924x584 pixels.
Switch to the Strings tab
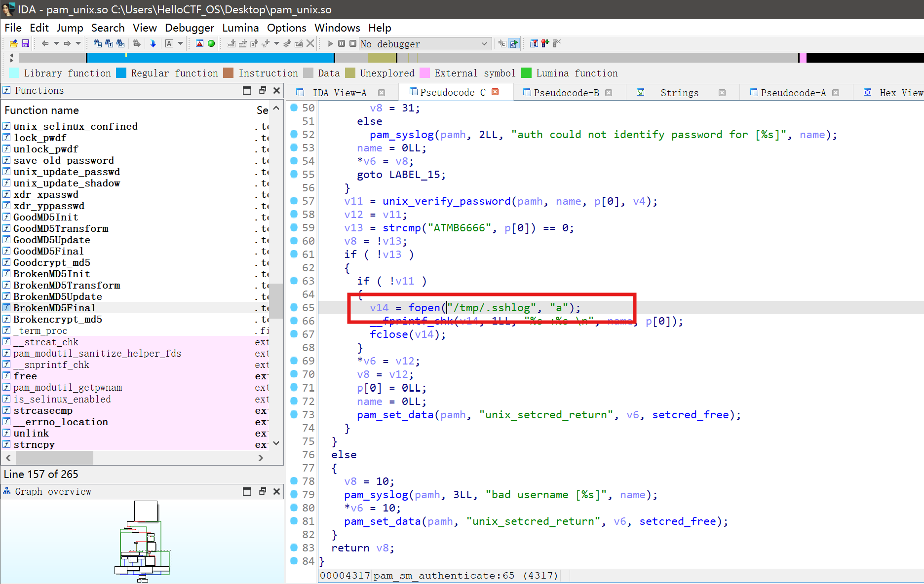pyautogui.click(x=680, y=92)
